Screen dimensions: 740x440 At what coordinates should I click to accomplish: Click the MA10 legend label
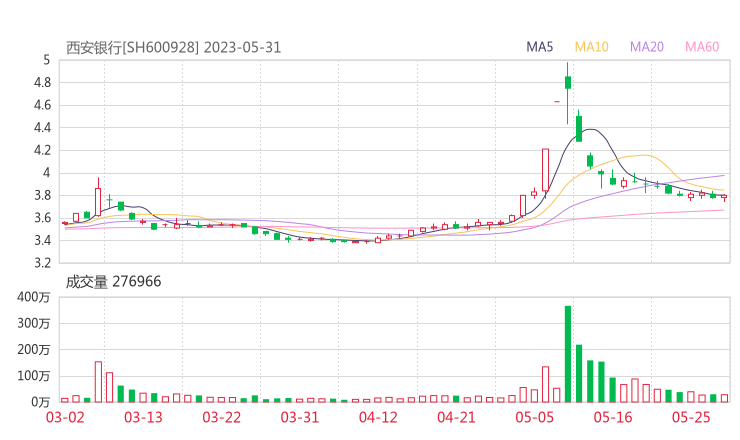click(591, 47)
